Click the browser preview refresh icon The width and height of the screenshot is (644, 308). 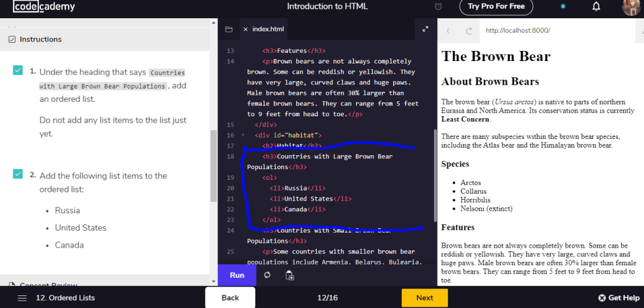click(469, 31)
